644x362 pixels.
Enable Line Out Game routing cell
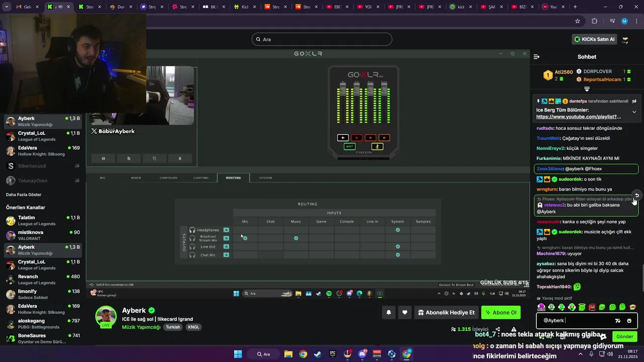[321, 246]
